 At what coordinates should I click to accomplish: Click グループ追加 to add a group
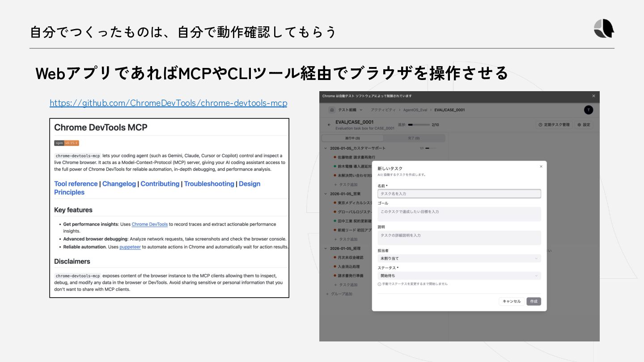click(339, 294)
